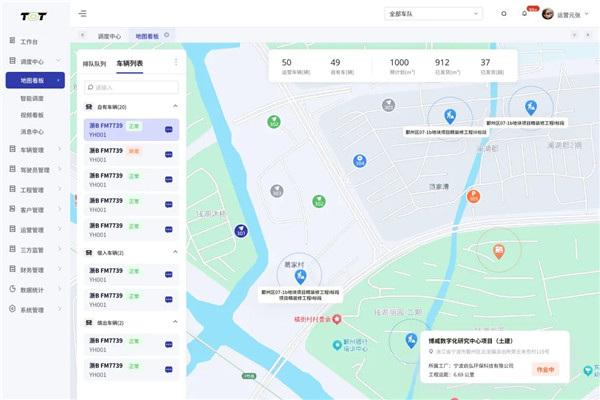Click the 作业中 status button

[x=545, y=370]
